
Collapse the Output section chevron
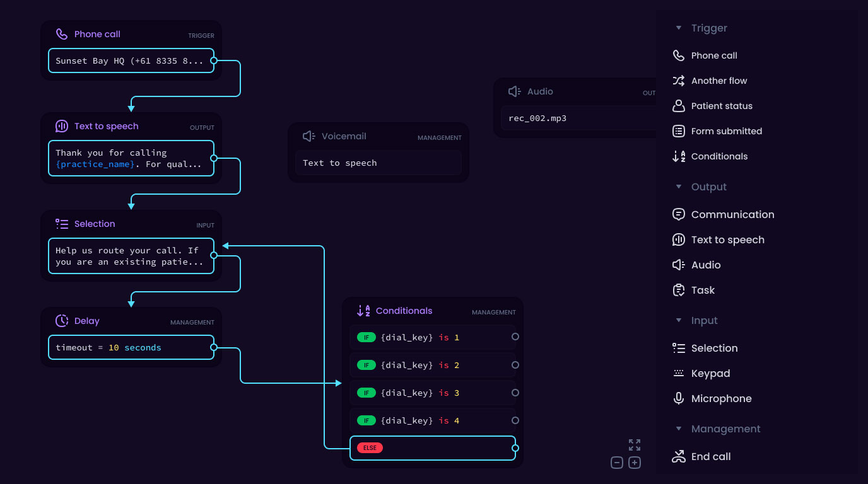pos(679,187)
